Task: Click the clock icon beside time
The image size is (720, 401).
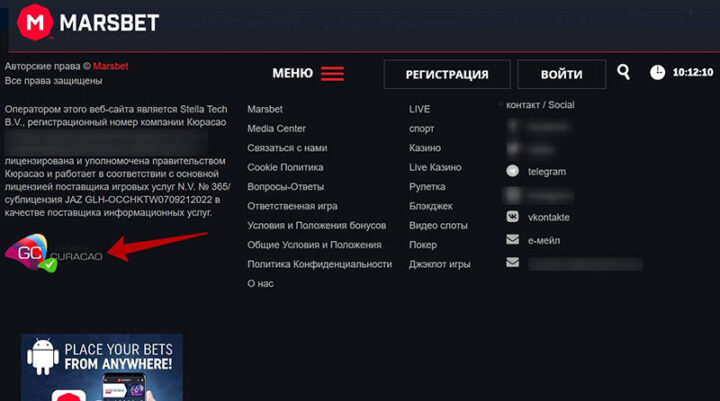Action: pyautogui.click(x=657, y=72)
